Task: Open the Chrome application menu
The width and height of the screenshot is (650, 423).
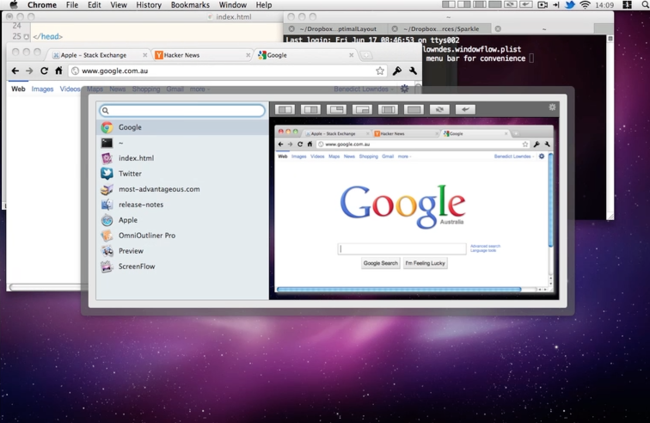Action: [42, 5]
